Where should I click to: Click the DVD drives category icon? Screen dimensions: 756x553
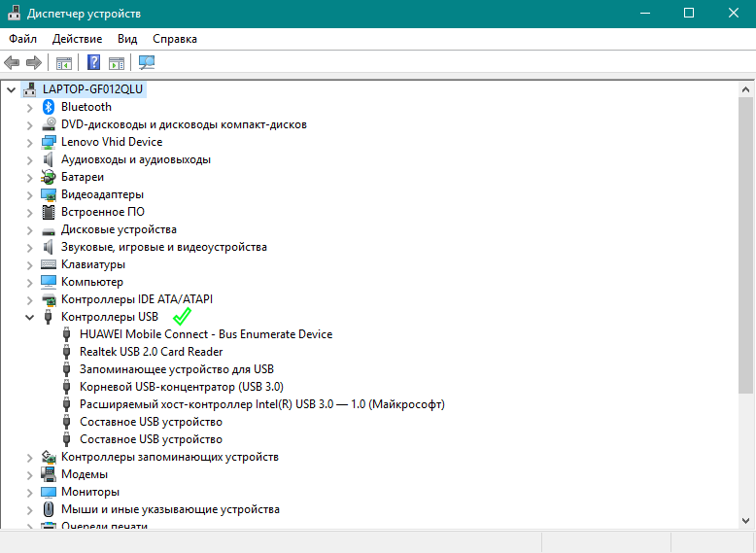(x=49, y=124)
